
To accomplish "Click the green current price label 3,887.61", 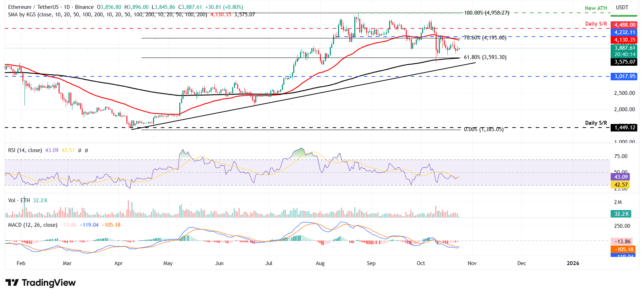I will coord(624,48).
